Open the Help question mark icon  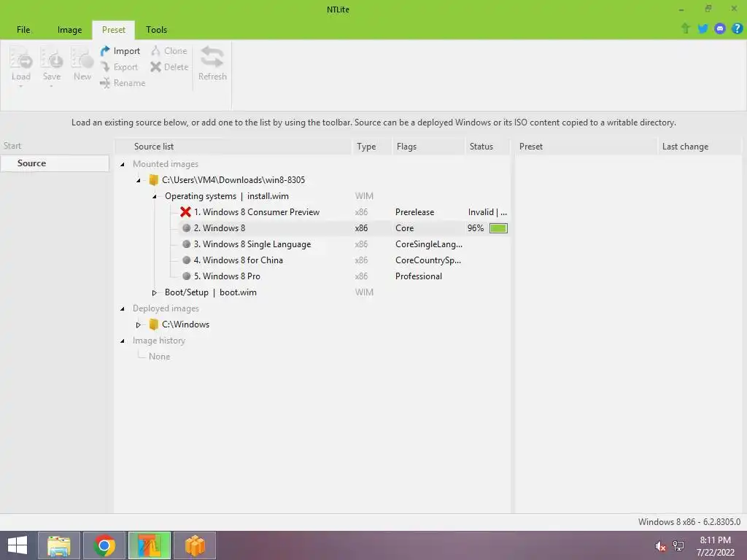pyautogui.click(x=737, y=28)
